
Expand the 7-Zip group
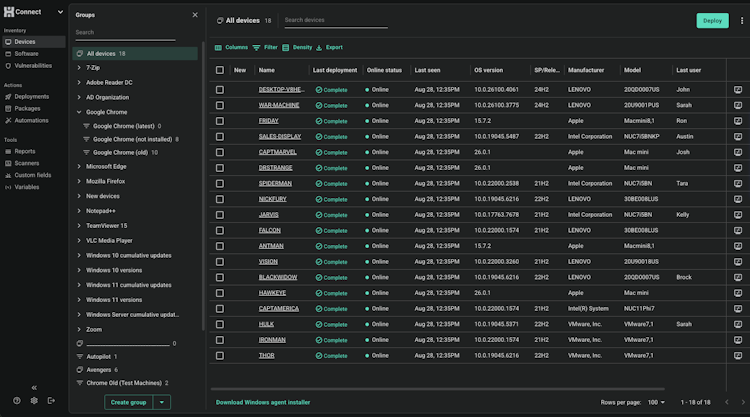[x=79, y=67]
